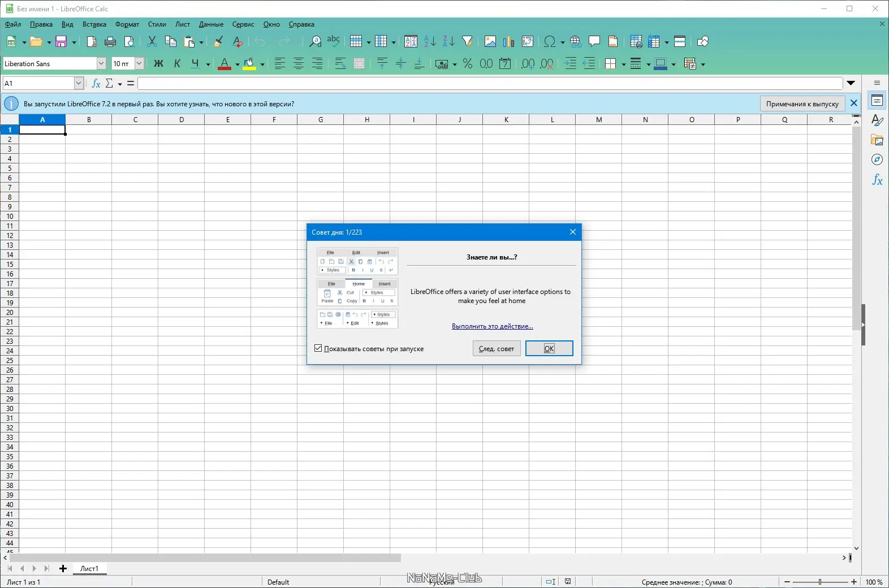Sort the data in ascending order

(430, 41)
